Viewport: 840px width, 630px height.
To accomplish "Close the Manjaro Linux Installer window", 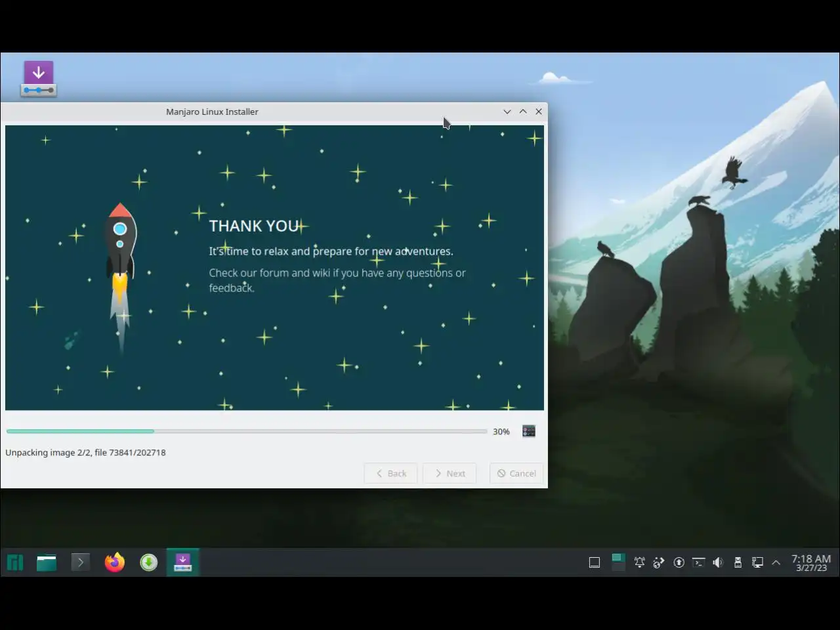I will pyautogui.click(x=539, y=112).
